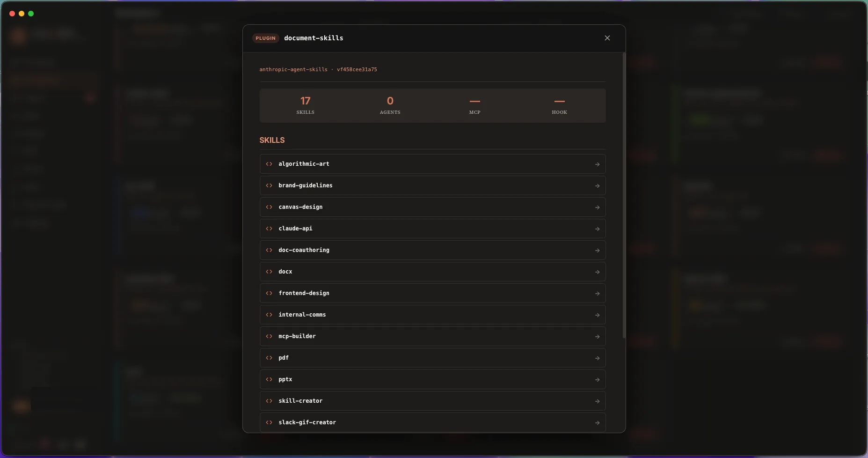Open the mcp-builder skill row
This screenshot has height=458, width=868.
point(432,336)
